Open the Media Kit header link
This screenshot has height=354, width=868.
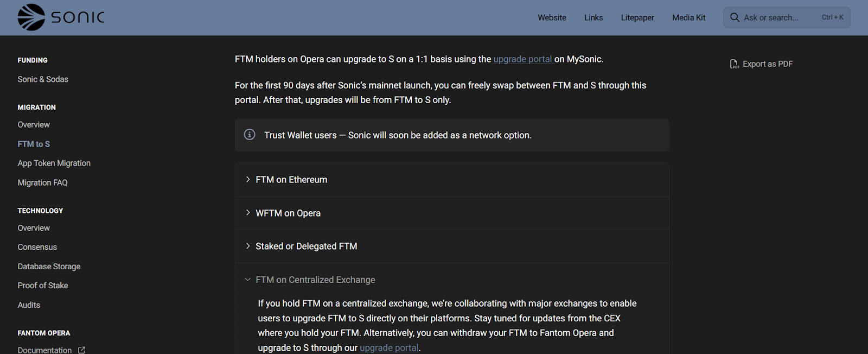[x=689, y=17]
